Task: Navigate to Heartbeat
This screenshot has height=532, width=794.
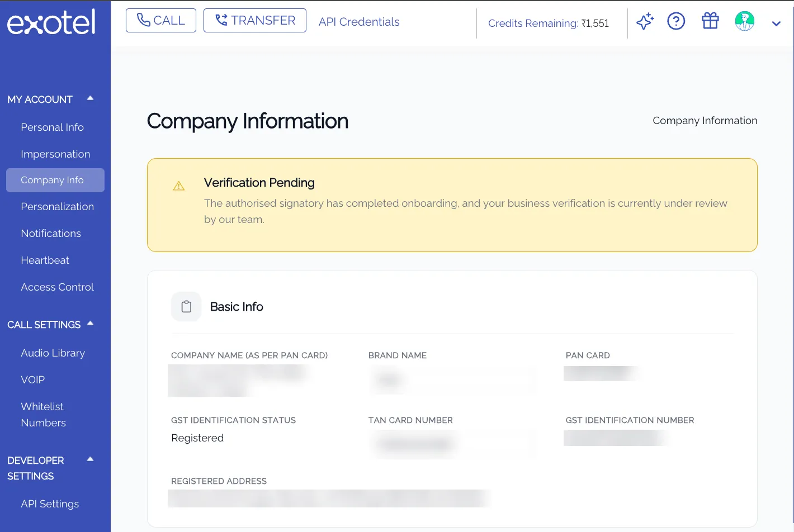Action: point(45,260)
